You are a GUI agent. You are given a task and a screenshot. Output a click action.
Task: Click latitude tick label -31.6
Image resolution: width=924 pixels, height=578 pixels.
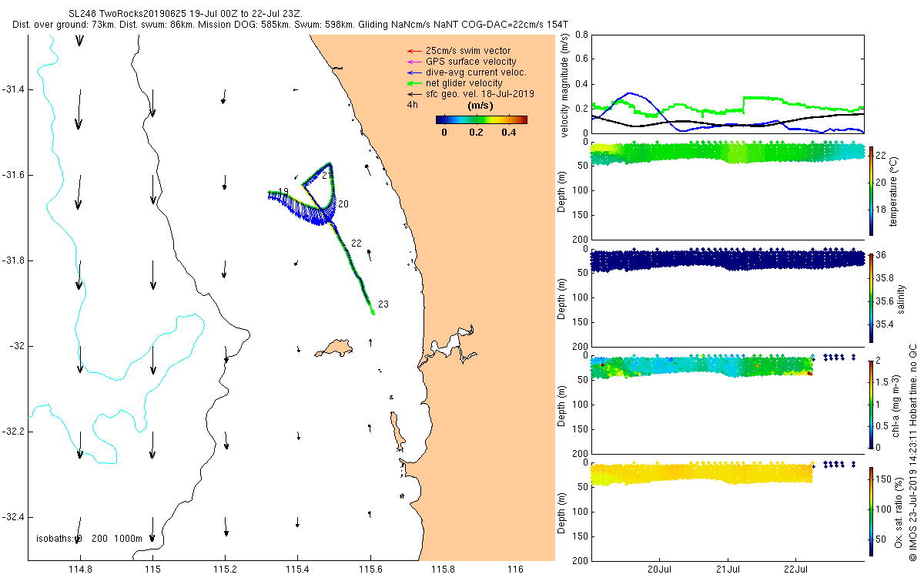(13, 176)
